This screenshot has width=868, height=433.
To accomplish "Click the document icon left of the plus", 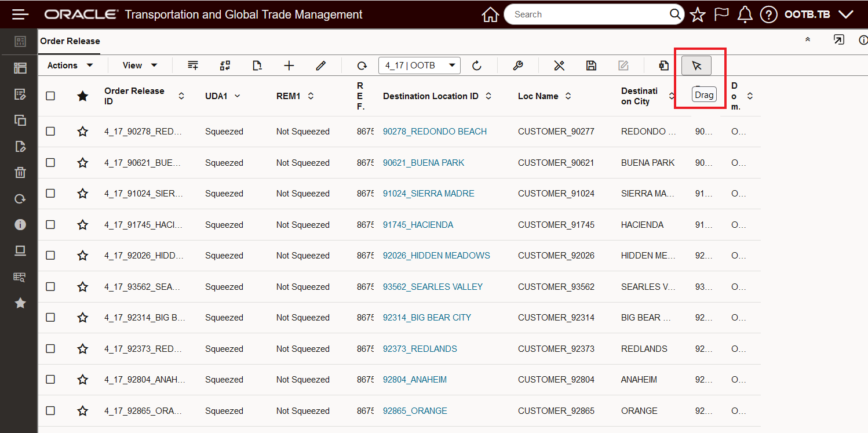I will pos(257,66).
